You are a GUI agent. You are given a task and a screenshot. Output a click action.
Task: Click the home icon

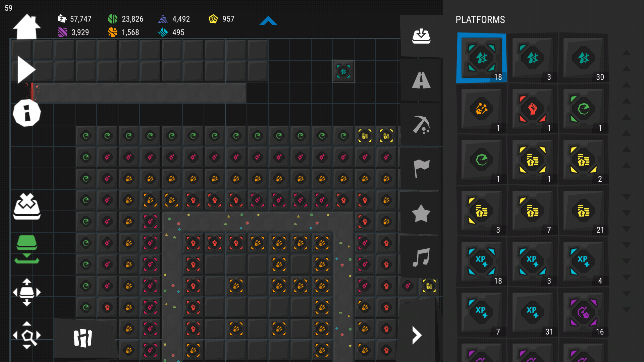click(26, 27)
